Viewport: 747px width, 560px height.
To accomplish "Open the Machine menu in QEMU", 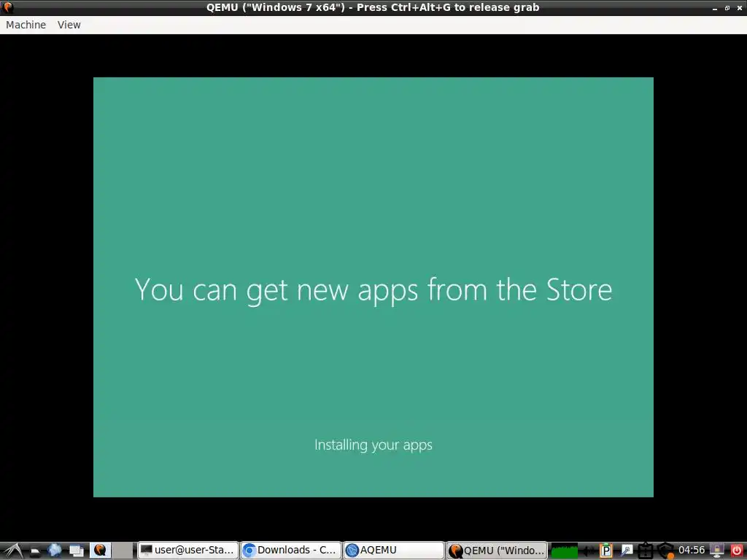I will click(26, 25).
